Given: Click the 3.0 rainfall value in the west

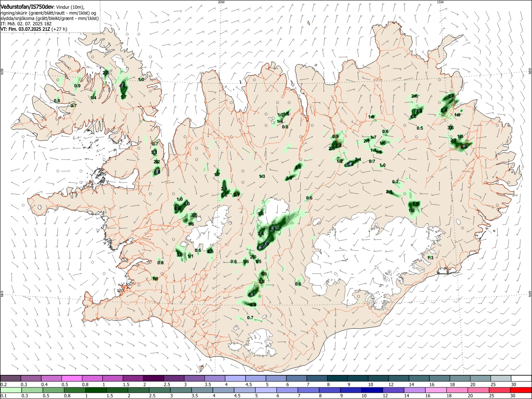Looking at the screenshot, I should (180, 255).
